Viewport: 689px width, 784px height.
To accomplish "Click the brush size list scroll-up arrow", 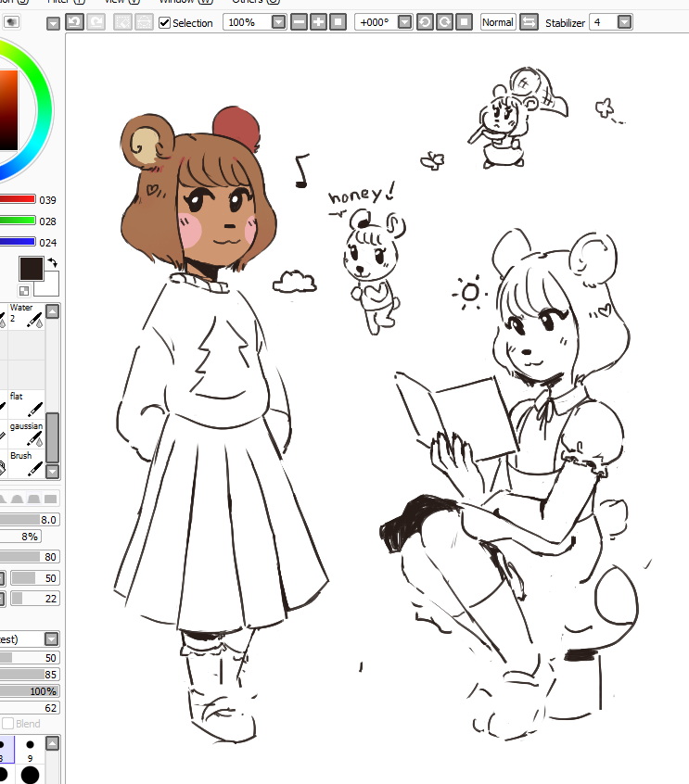I will click(x=53, y=743).
